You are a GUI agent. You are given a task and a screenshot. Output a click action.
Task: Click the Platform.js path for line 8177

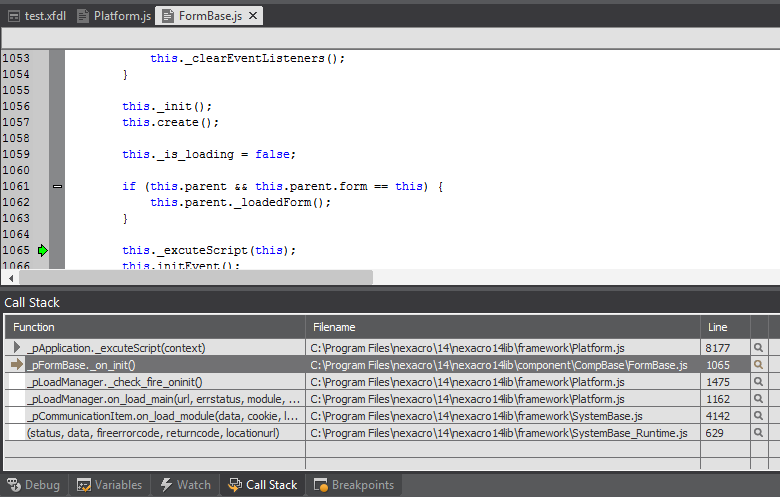click(503, 348)
